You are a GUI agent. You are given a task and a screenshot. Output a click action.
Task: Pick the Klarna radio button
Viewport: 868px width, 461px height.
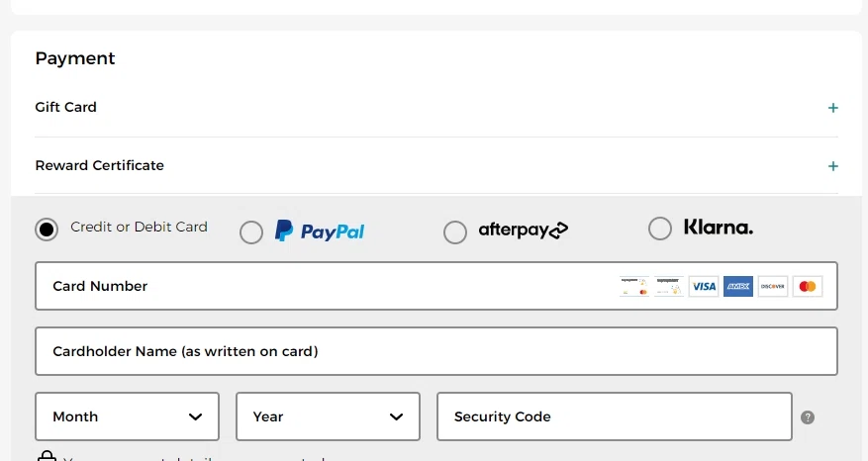point(660,229)
